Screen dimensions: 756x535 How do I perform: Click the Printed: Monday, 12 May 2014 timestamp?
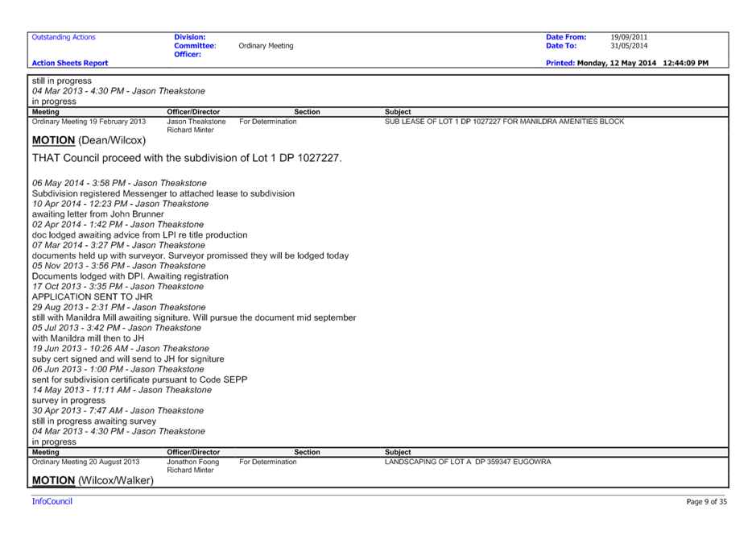pos(627,63)
